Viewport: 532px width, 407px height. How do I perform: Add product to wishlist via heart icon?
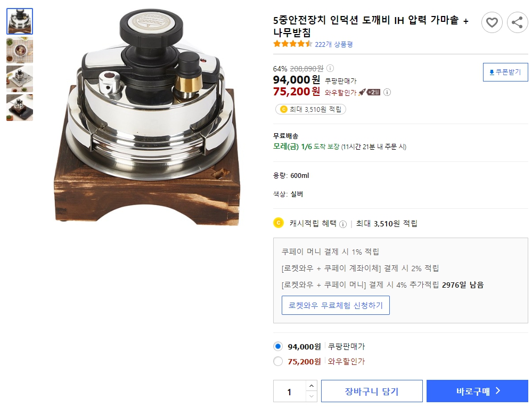[x=492, y=22]
